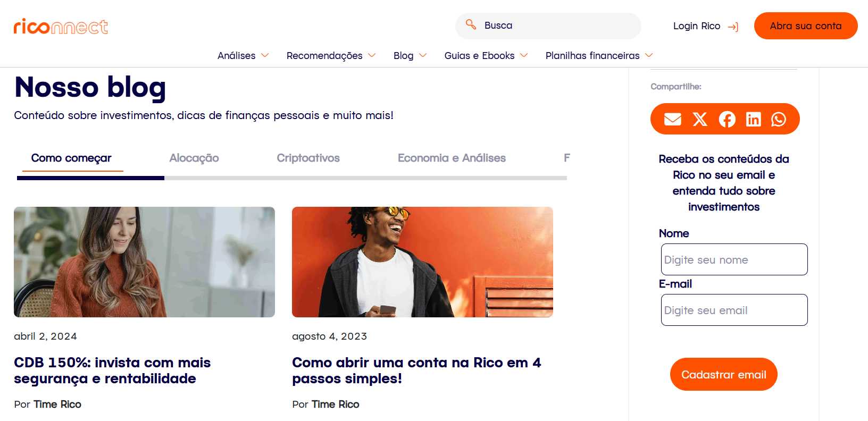Expand the Análises dropdown menu

pos(243,55)
